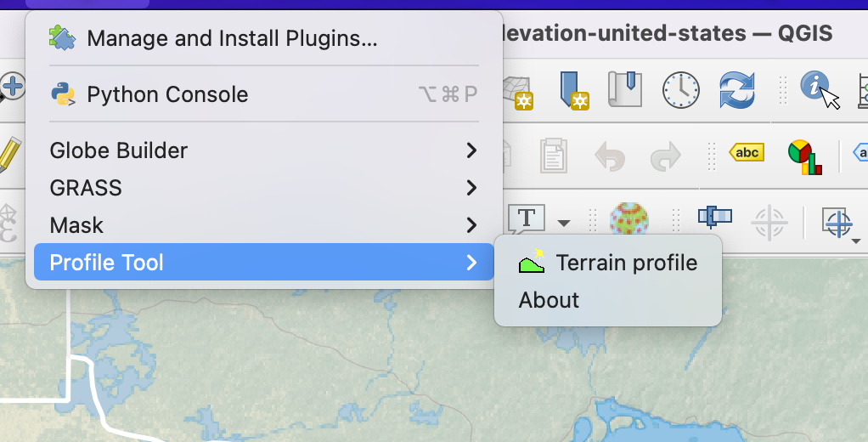Click the blue crosshair target tool
Image resolution: width=868 pixels, height=442 pixels.
pyautogui.click(x=837, y=223)
